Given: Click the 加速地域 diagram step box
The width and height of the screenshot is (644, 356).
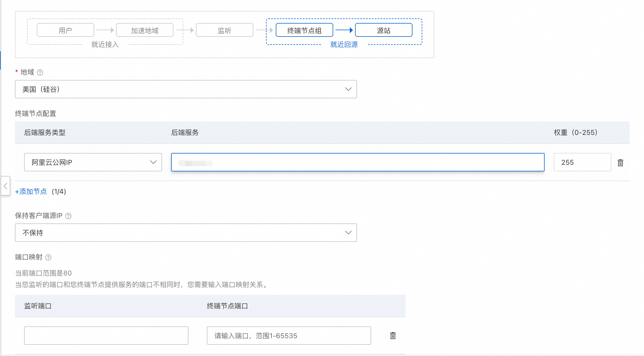Looking at the screenshot, I should [144, 30].
